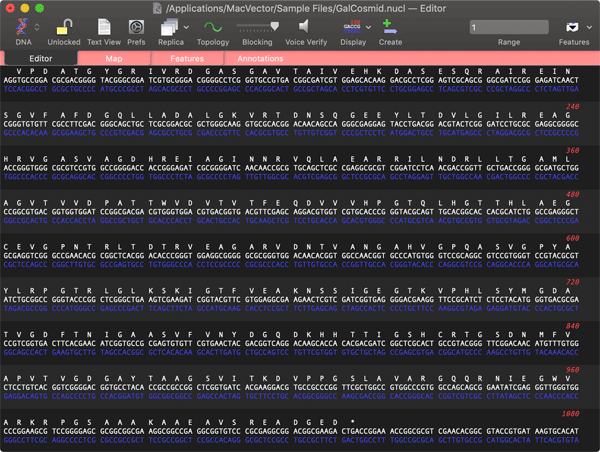
Task: Click the DNA sequence type icon
Action: (22, 27)
